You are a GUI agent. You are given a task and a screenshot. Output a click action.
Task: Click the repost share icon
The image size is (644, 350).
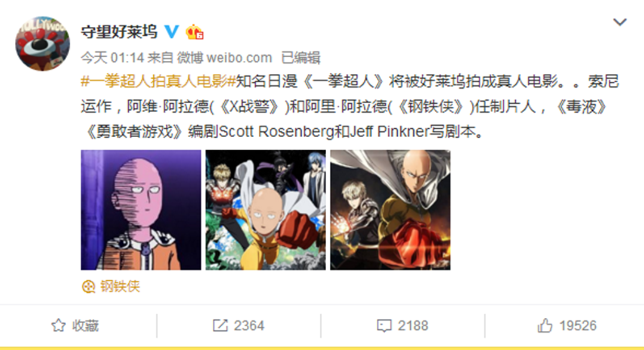(x=220, y=326)
